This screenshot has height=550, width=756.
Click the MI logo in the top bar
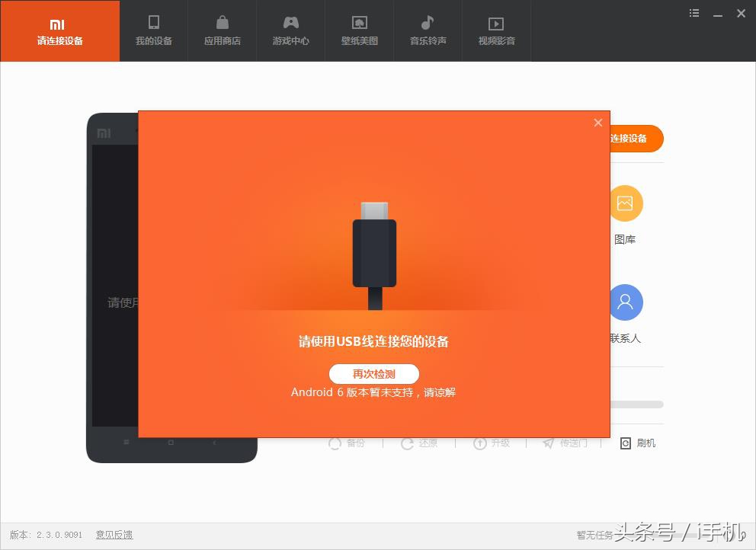(x=57, y=24)
